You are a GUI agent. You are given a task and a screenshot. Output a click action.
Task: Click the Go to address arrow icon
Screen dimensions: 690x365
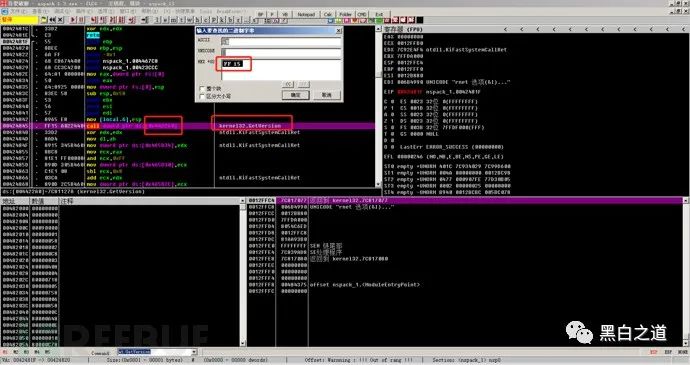pyautogui.click(x=144, y=20)
